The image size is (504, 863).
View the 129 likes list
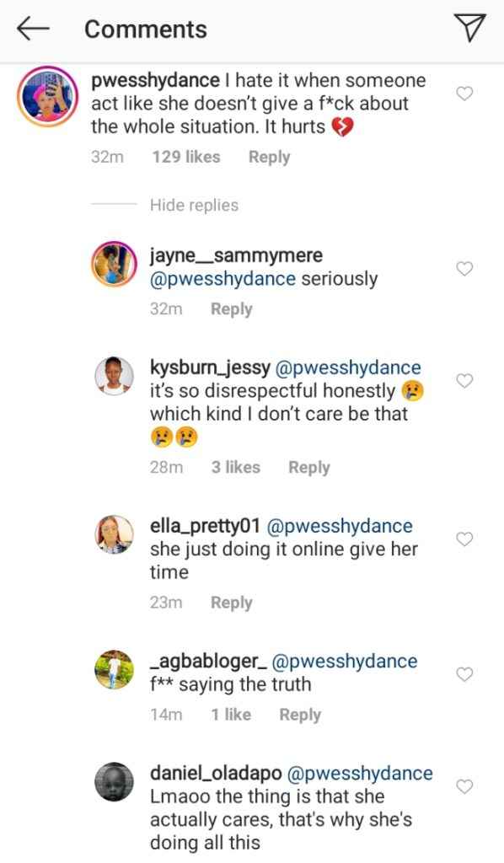[186, 157]
